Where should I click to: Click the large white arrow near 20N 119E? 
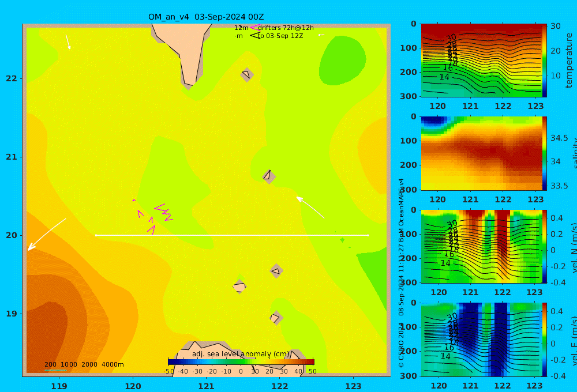pos(47,234)
